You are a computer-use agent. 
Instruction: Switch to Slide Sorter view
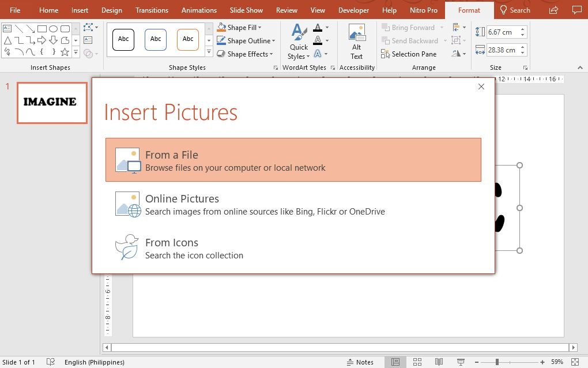tap(417, 362)
